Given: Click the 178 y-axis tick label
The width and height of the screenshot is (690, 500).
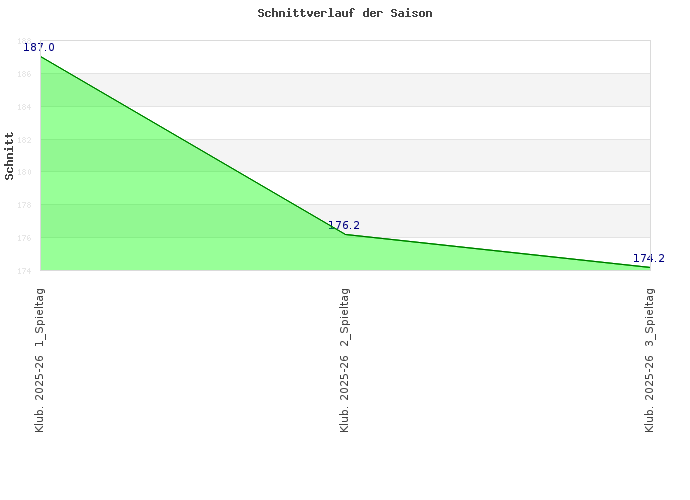Looking at the screenshot, I should pyautogui.click(x=26, y=205).
